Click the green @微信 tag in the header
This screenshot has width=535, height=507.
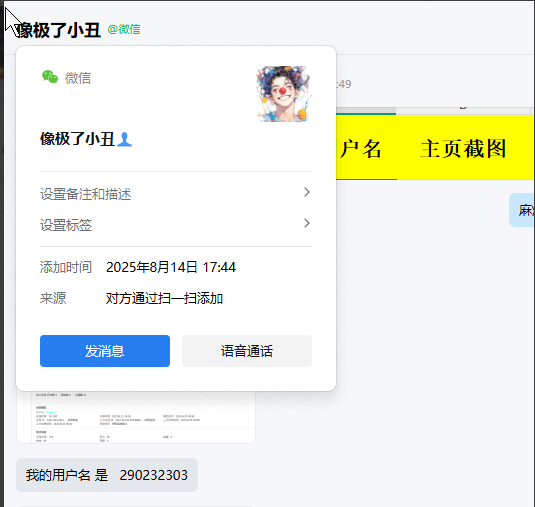124,29
